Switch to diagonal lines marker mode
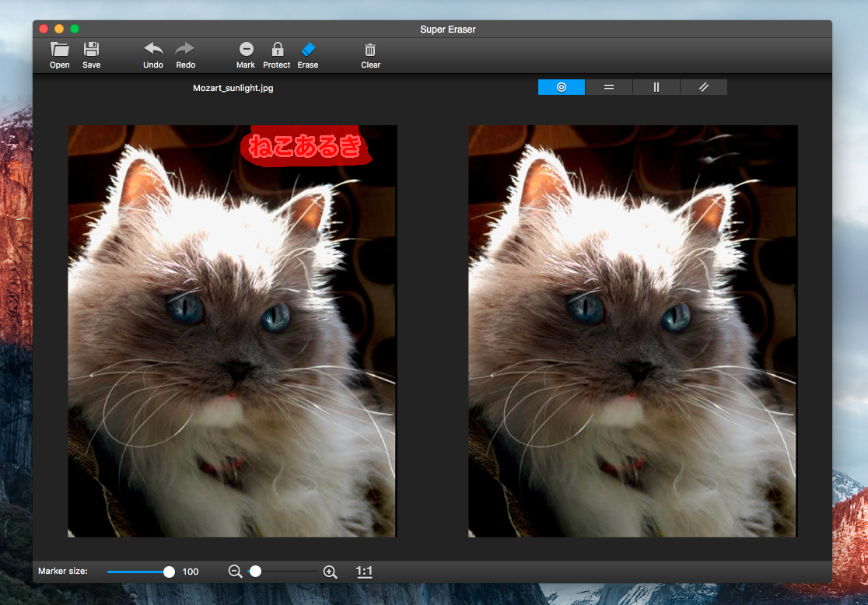The height and width of the screenshot is (605, 868). tap(704, 87)
